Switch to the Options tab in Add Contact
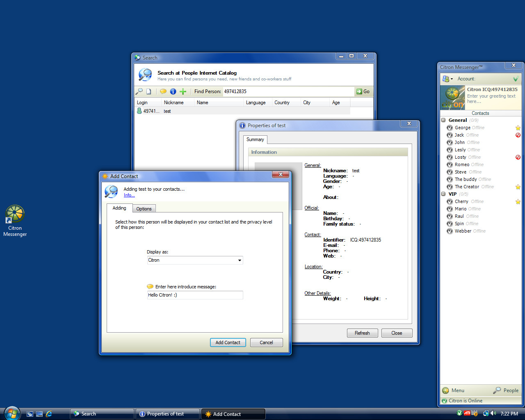 (144, 209)
